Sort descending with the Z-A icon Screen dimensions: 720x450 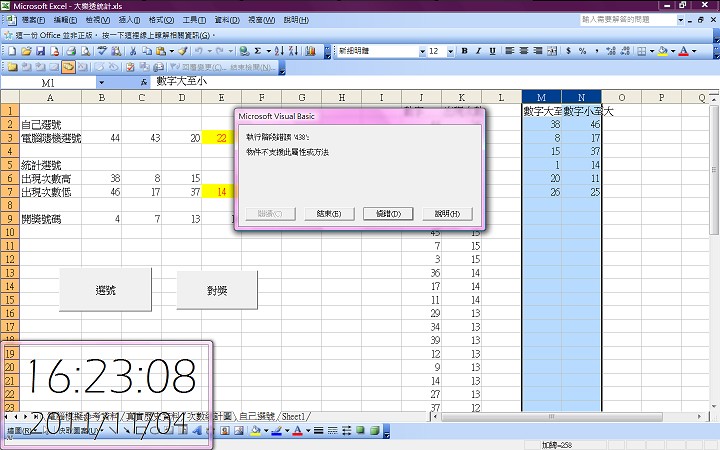(x=294, y=51)
